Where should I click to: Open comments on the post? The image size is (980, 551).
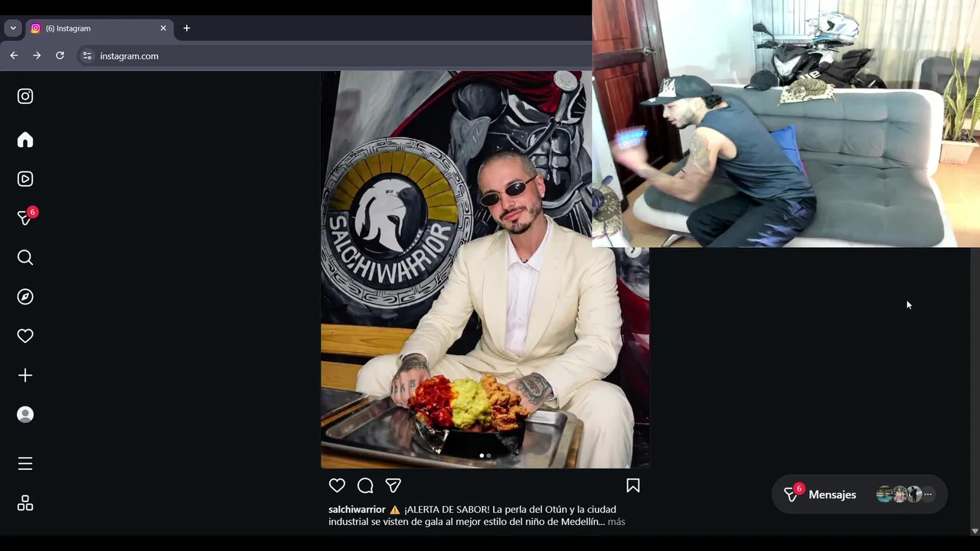[365, 485]
